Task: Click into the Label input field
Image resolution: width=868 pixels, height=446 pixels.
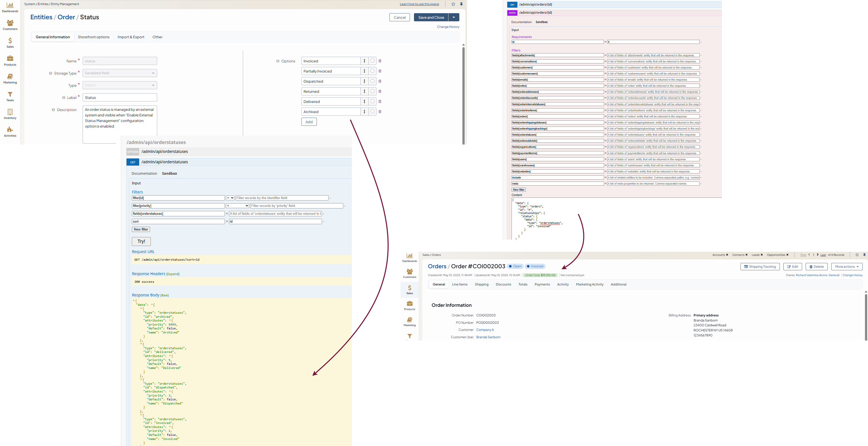Action: tap(120, 98)
